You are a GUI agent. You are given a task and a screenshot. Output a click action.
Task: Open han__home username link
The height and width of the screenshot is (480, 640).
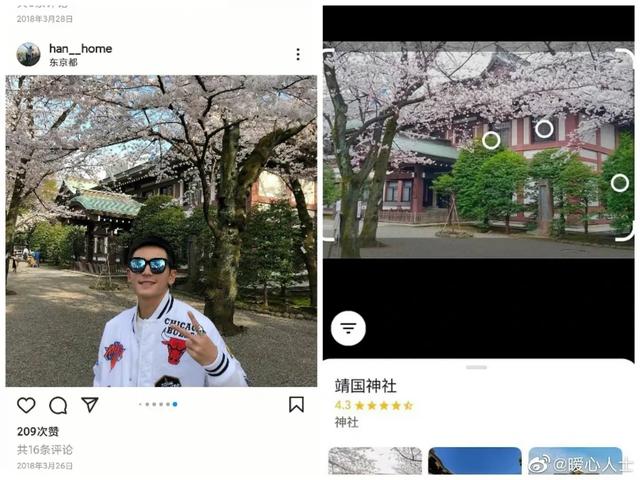click(80, 49)
